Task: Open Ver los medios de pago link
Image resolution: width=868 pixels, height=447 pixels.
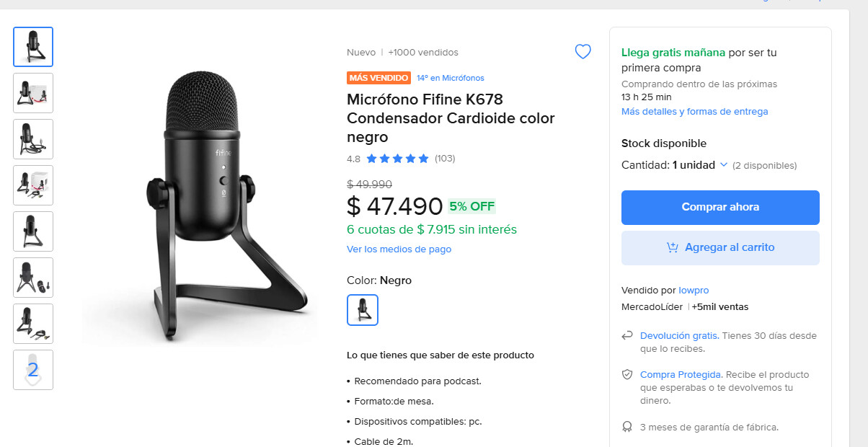Action: 399,249
